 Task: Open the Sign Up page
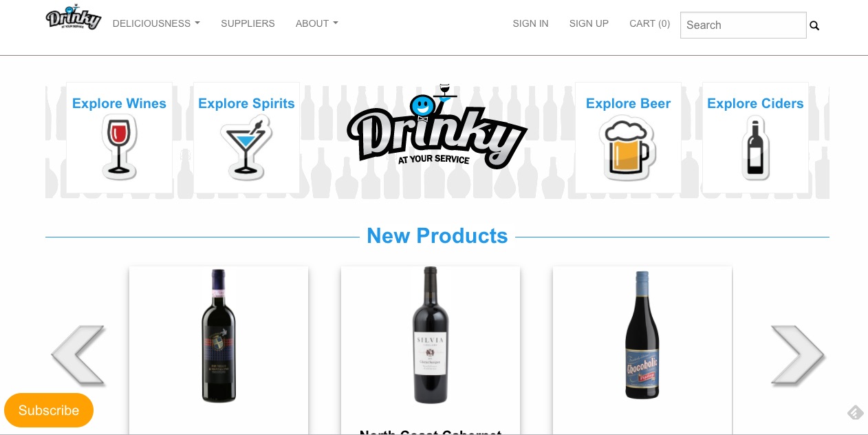click(589, 23)
